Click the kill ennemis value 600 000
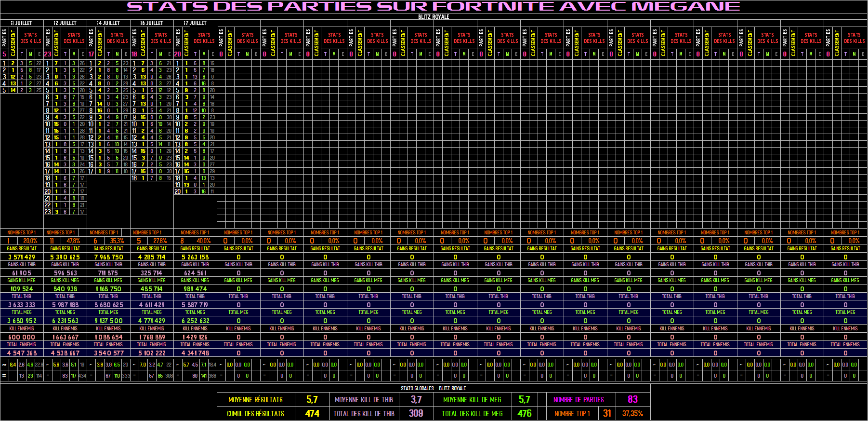The image size is (868, 421). tap(22, 337)
